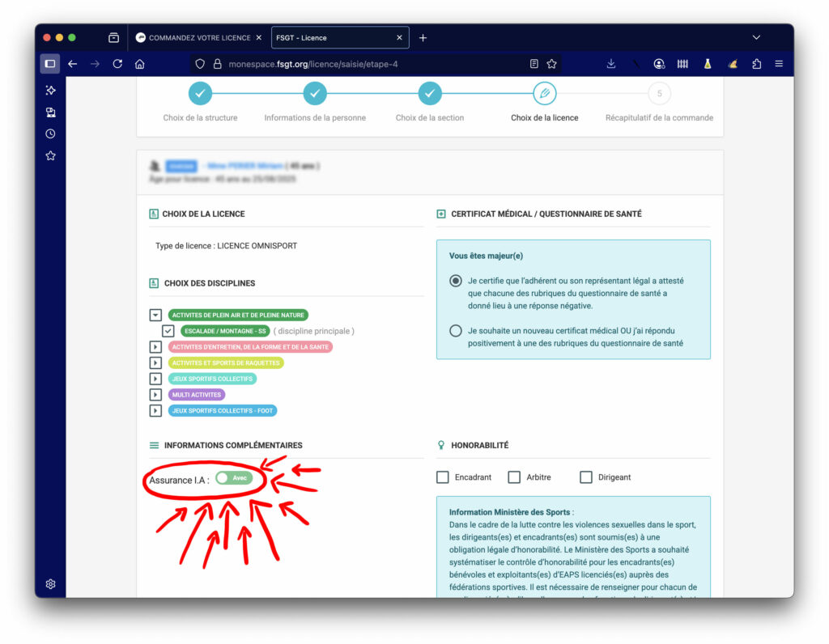Expand Activités et sports de raquettes category
Screen dimensions: 829x644
155,363
